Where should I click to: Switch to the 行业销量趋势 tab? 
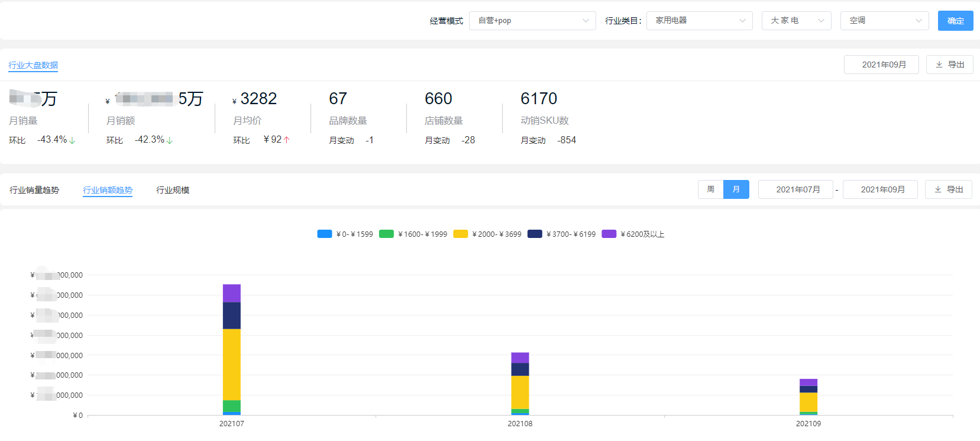tap(34, 190)
